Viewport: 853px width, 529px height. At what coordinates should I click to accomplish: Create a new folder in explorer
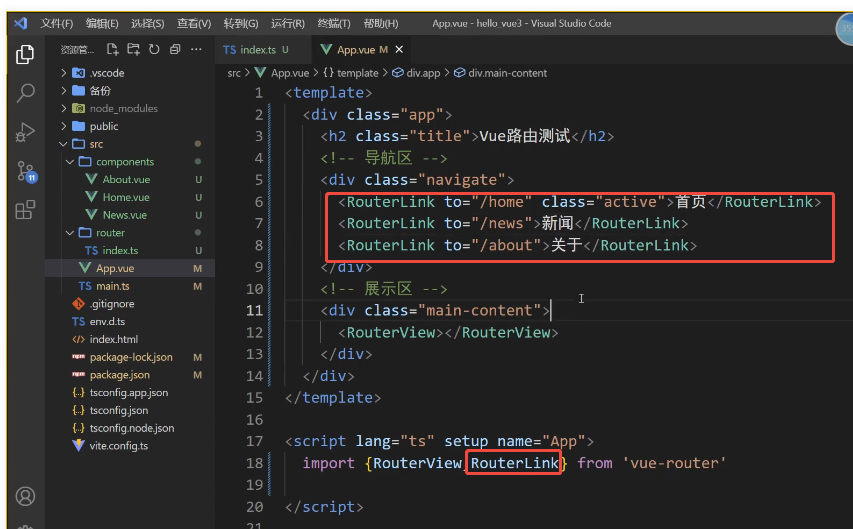click(133, 50)
